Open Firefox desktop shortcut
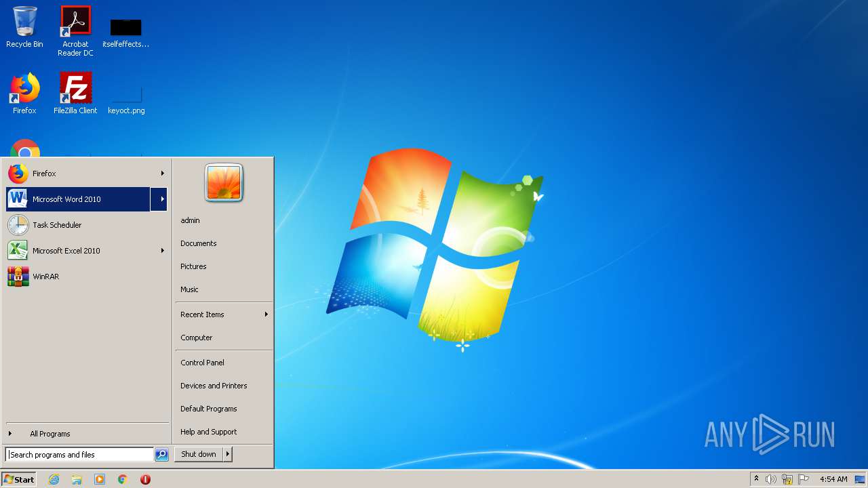868x488 pixels. 24,94
